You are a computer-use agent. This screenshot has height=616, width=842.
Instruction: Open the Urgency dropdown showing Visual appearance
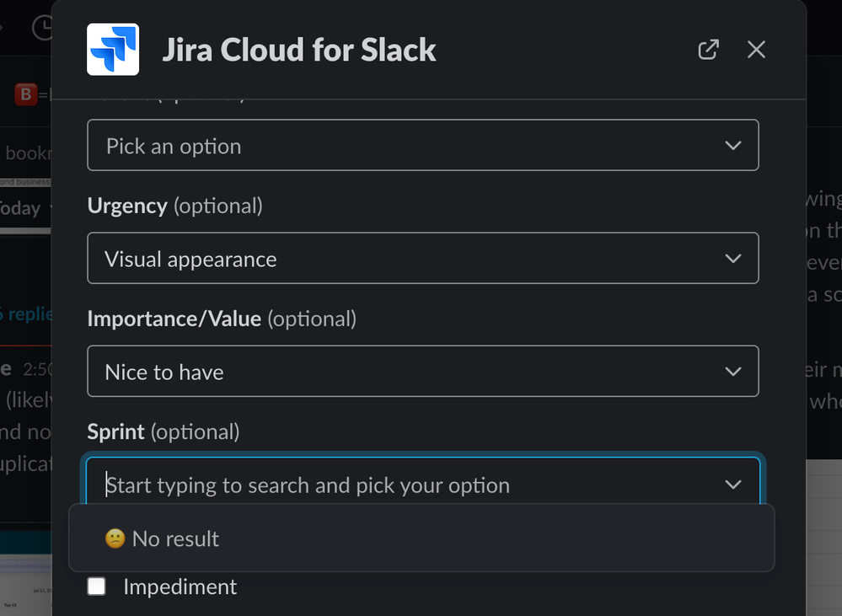click(422, 259)
